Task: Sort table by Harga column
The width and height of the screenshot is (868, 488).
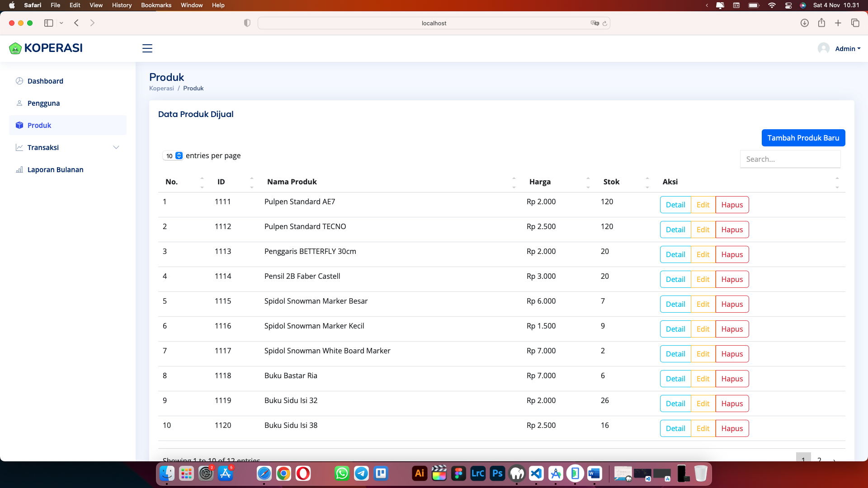Action: click(x=540, y=182)
